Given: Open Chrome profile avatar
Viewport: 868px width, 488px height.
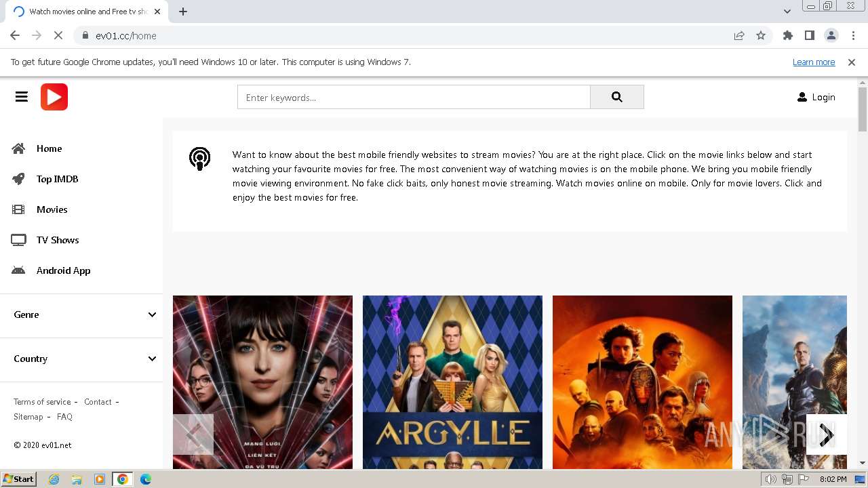Looking at the screenshot, I should (x=831, y=36).
